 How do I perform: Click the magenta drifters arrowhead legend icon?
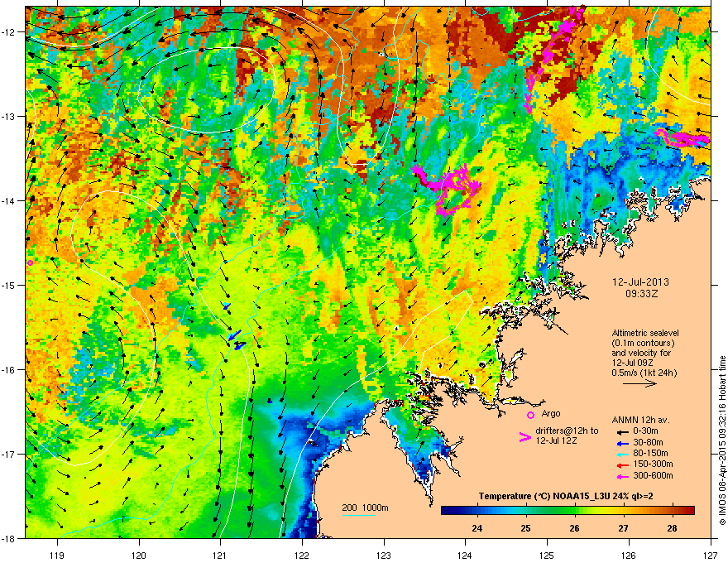pyautogui.click(x=524, y=438)
